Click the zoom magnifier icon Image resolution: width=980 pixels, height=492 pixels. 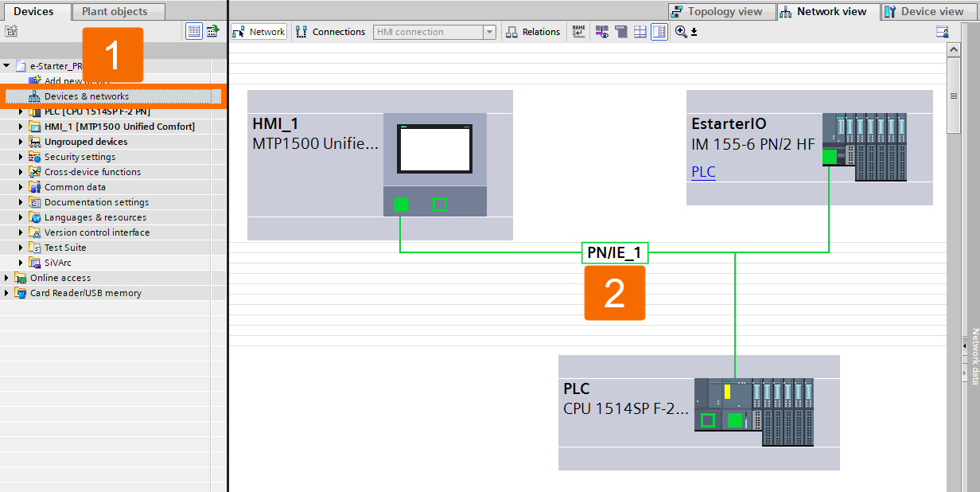[681, 32]
